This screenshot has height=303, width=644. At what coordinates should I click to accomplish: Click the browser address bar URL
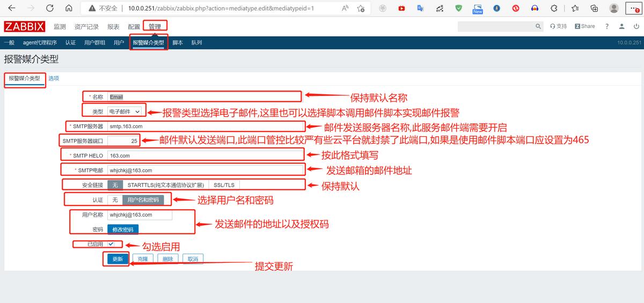pyautogui.click(x=221, y=9)
